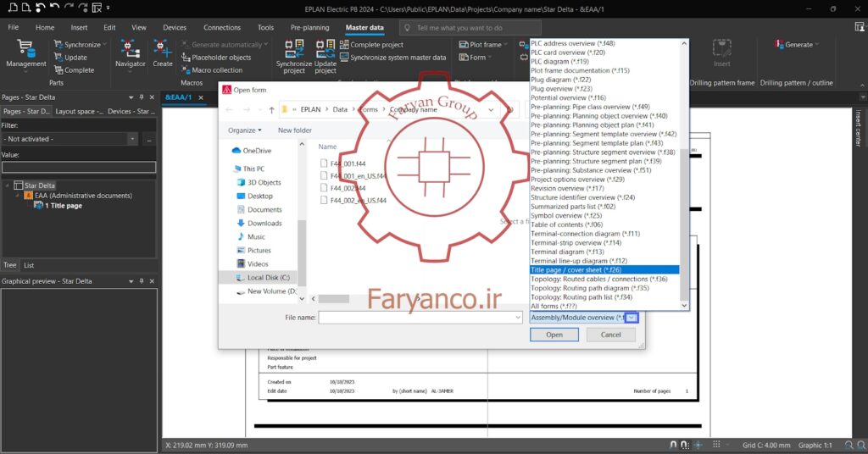Select file F44_002_en_US.f44
Screen dimensions: 868x454
coord(353,201)
